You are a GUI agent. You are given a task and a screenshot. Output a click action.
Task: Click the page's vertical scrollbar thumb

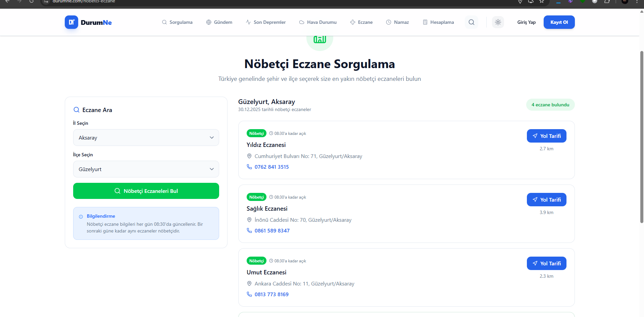[642, 137]
